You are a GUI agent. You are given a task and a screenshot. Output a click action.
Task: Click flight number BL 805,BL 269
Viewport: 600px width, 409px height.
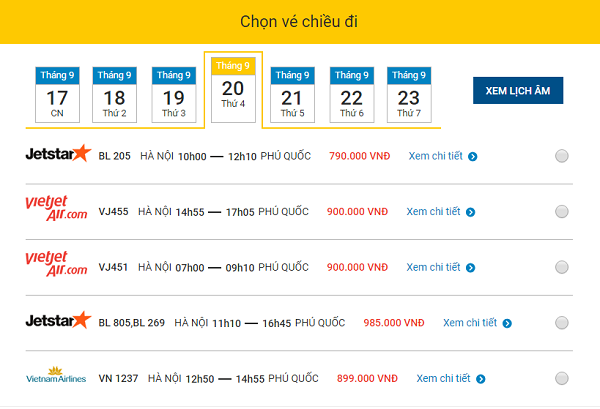click(132, 323)
